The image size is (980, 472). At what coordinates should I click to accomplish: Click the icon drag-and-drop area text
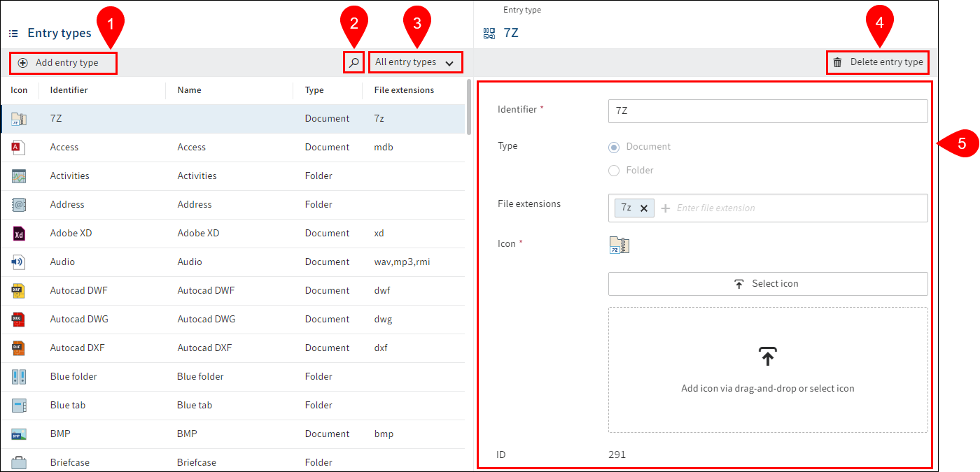coord(768,388)
